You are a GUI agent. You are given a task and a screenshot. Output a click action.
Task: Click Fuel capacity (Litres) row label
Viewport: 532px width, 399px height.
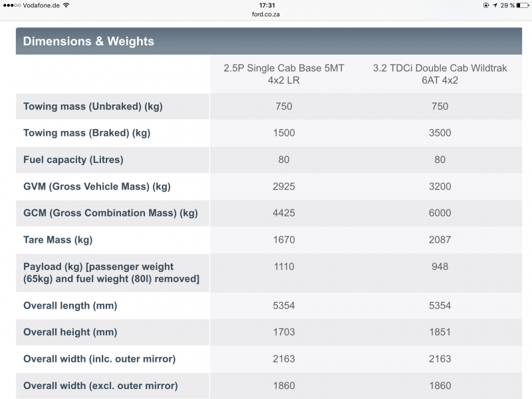coord(73,160)
